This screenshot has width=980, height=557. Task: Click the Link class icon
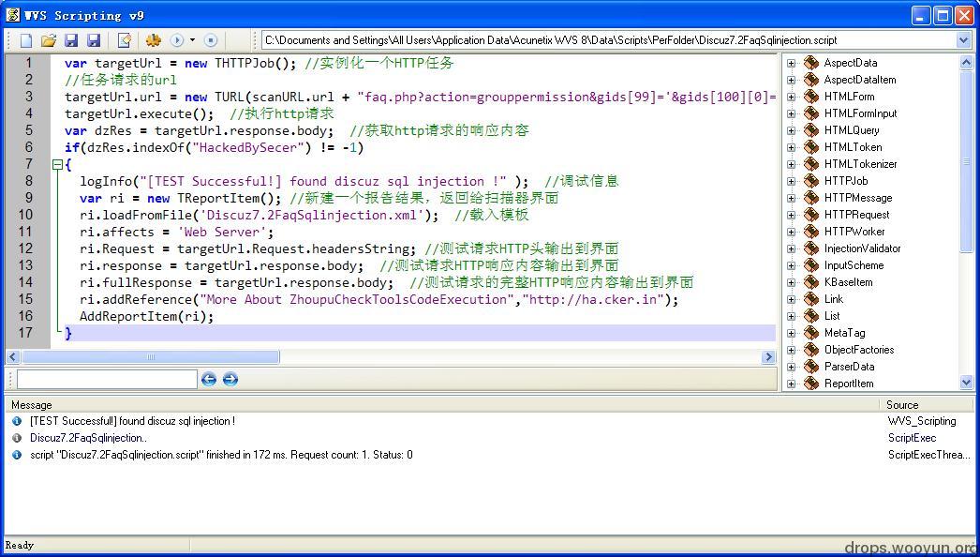pos(811,299)
